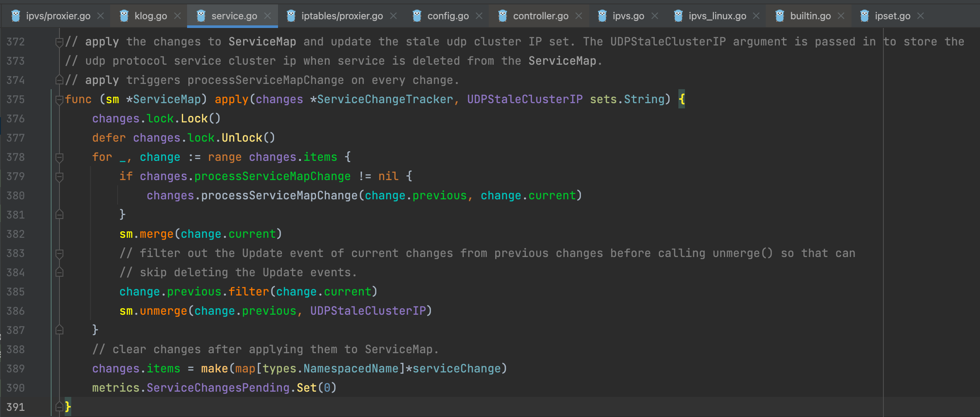Click the Unlock() call on line 377
Screen dimensions: 980x417
(248, 138)
